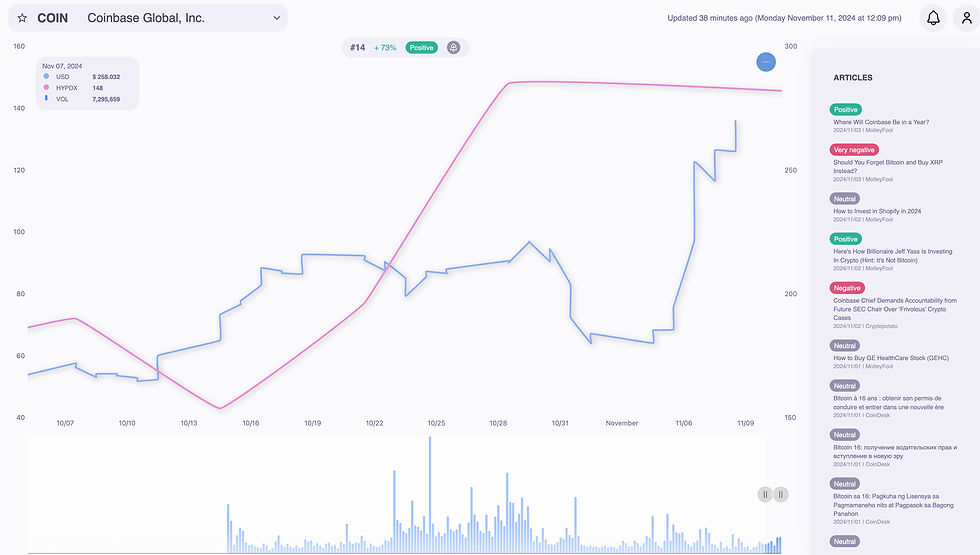The width and height of the screenshot is (980, 555).
Task: Open article 'Coinbase Chief Demands Accountability'
Action: [894, 309]
